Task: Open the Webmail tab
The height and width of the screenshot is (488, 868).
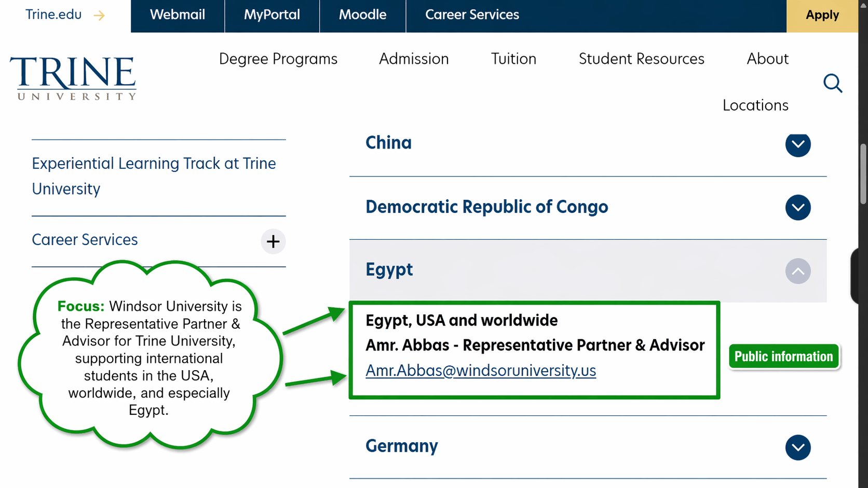Action: coord(178,15)
